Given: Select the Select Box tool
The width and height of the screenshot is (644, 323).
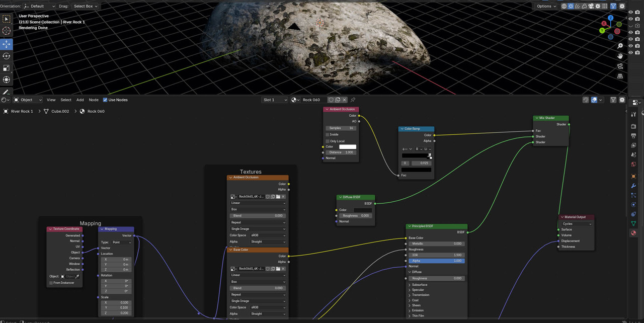Looking at the screenshot, I should pyautogui.click(x=7, y=19).
